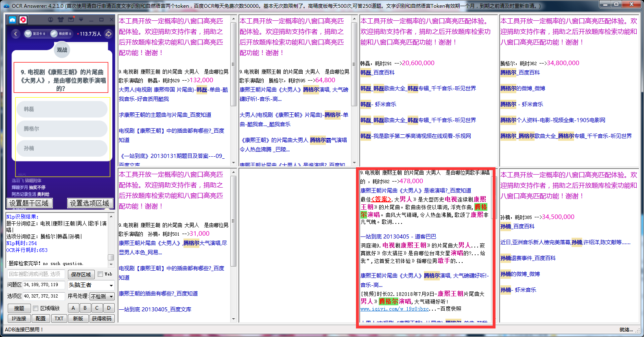Image resolution: width=644 pixels, height=337 pixels.
Task: Open the emulator user account icon
Action: coord(50,20)
